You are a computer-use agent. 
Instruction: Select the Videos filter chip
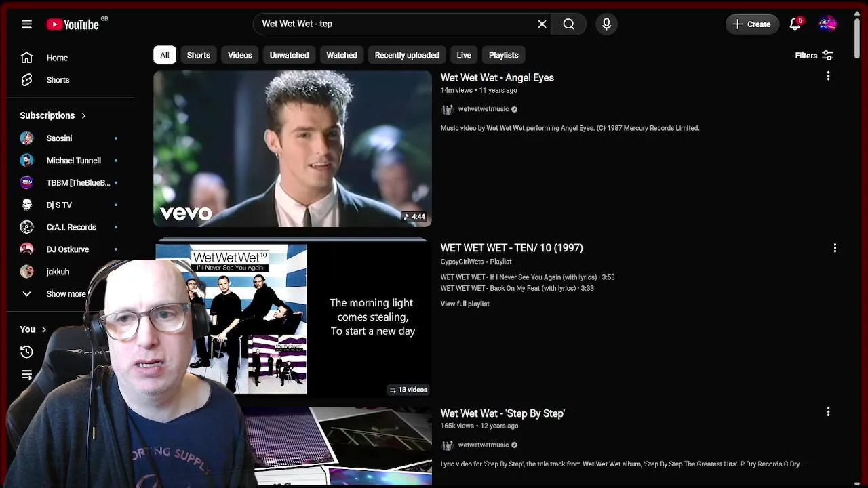click(x=240, y=55)
